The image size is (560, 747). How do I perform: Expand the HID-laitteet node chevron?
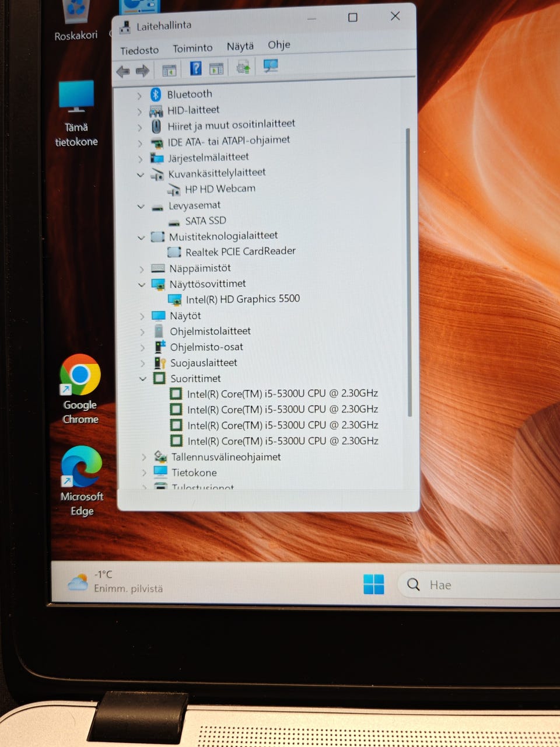pos(139,111)
